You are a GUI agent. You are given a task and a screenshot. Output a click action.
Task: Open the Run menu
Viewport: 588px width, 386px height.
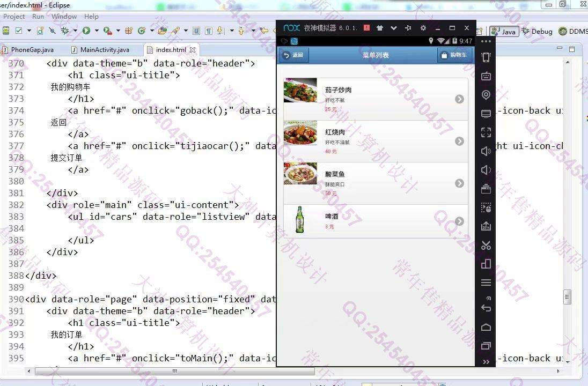tap(38, 17)
